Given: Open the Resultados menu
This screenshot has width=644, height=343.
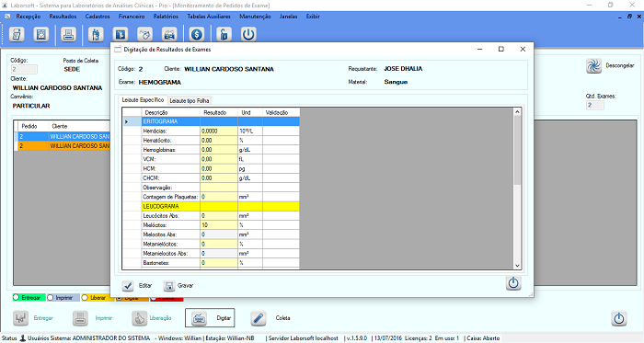Looking at the screenshot, I should (x=63, y=17).
